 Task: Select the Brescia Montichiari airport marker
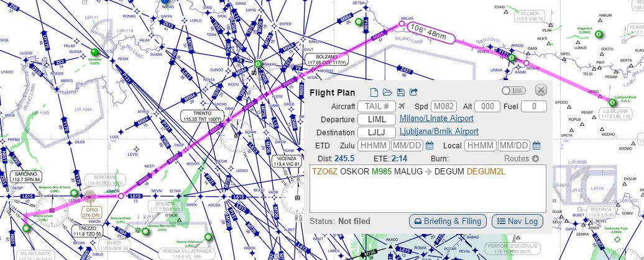pyautogui.click(x=145, y=231)
